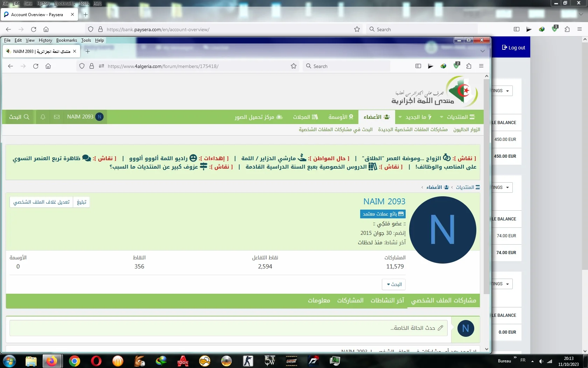Image resolution: width=588 pixels, height=368 pixels.
Task: Open the Bookmarks menu in forum window
Action: [x=66, y=40]
